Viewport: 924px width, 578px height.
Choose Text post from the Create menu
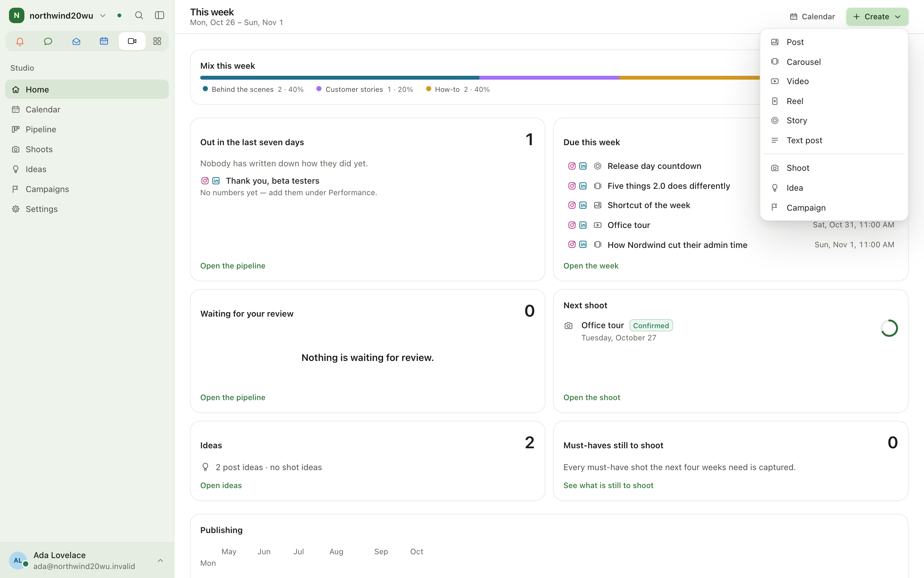(834, 140)
